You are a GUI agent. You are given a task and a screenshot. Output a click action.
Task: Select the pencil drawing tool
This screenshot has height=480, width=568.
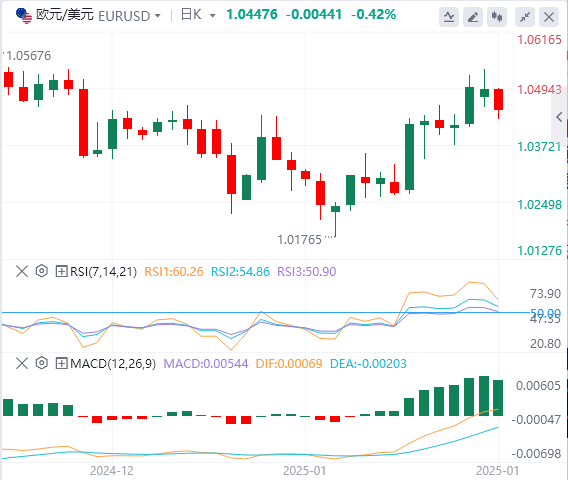click(473, 17)
